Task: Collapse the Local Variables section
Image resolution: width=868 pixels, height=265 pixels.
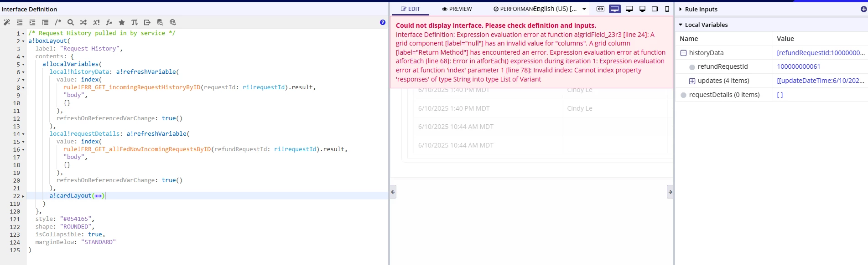Action: point(681,25)
